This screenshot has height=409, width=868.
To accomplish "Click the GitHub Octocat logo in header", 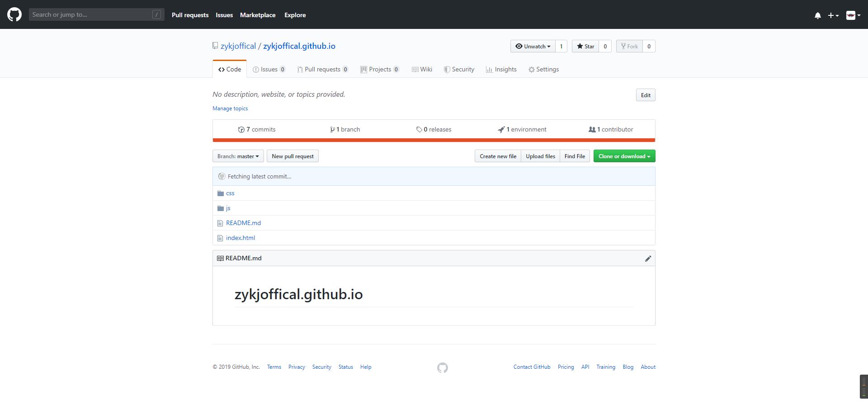I will point(14,14).
